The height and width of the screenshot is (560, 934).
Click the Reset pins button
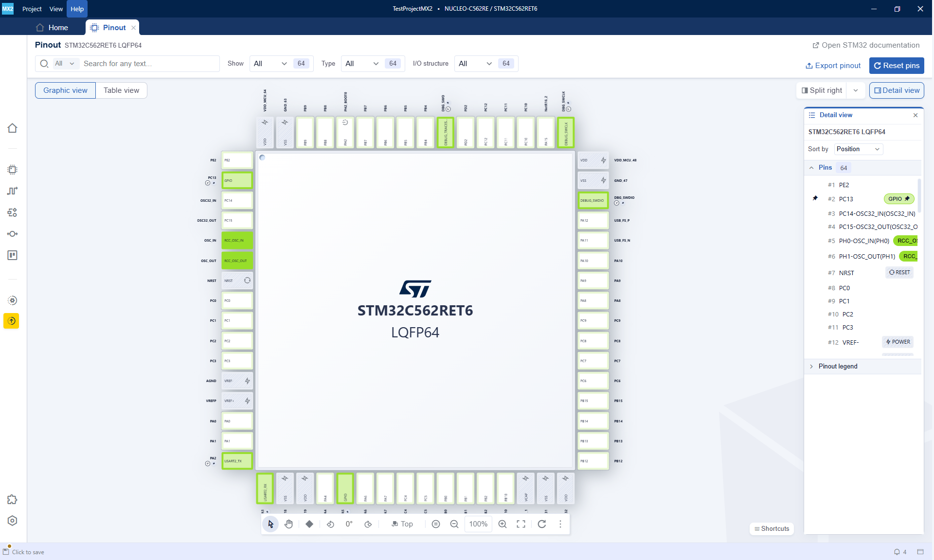click(896, 66)
